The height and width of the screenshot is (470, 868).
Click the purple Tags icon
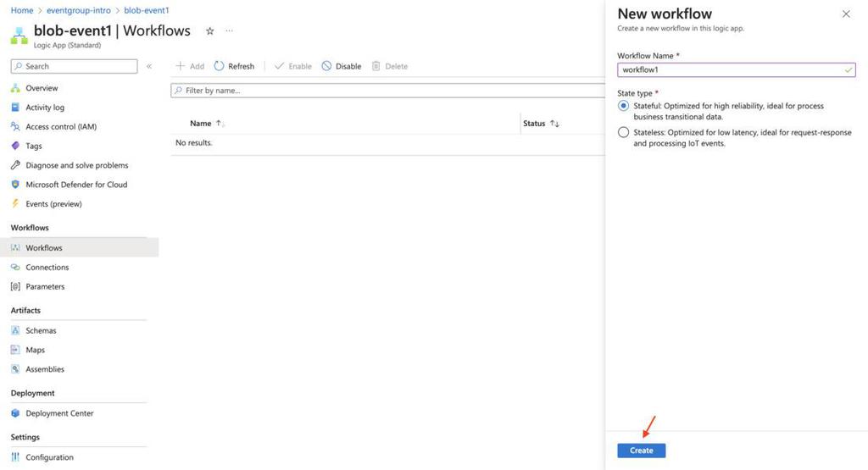(15, 146)
